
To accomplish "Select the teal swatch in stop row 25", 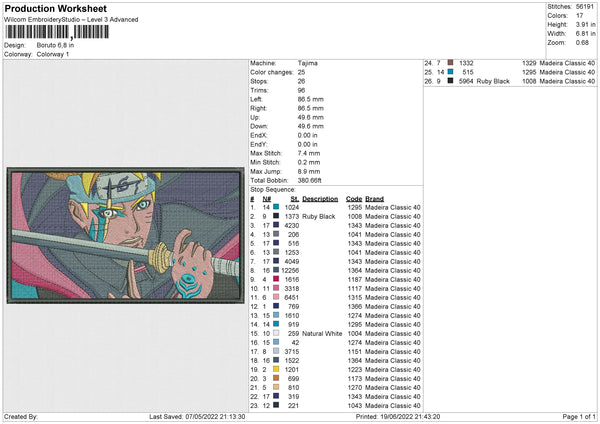I will pos(450,72).
